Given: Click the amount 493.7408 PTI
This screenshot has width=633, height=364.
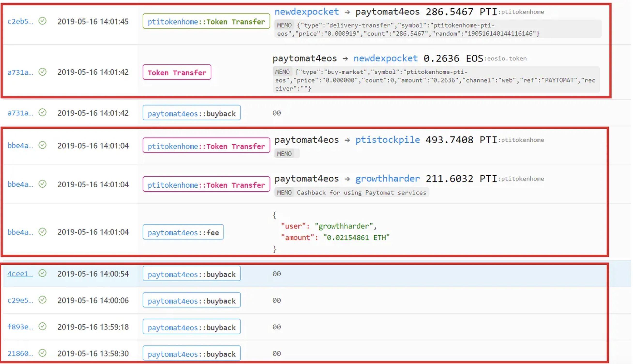Looking at the screenshot, I should (461, 140).
